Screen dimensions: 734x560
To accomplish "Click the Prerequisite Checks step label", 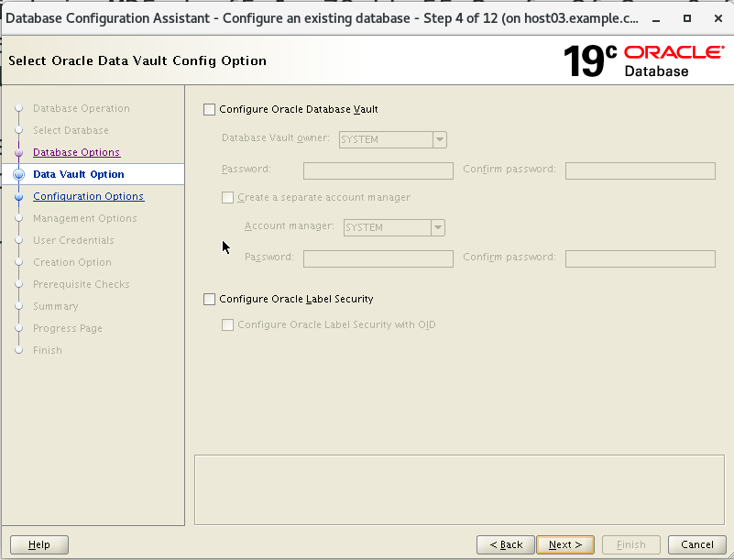I will point(82,284).
